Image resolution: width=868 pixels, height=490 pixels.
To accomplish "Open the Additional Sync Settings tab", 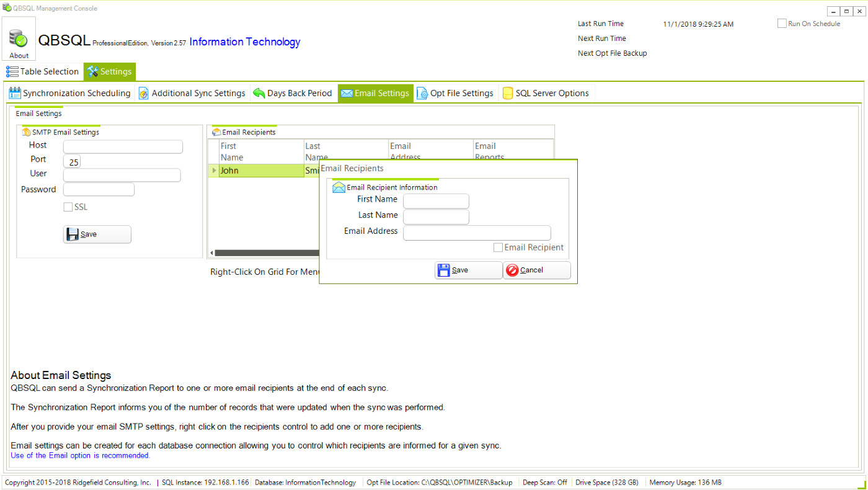I will pyautogui.click(x=192, y=93).
